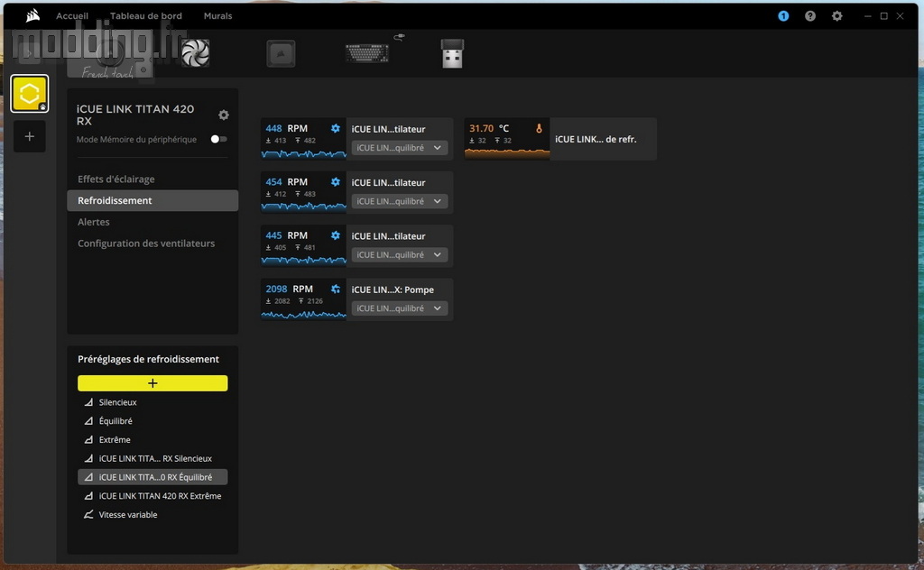This screenshot has width=924, height=570.
Task: Open the iCUE global settings gear
Action: click(x=836, y=16)
